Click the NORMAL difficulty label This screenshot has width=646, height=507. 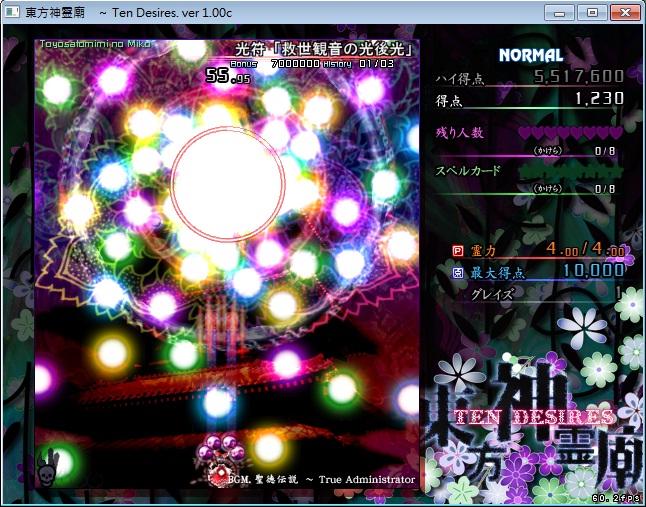click(x=531, y=56)
